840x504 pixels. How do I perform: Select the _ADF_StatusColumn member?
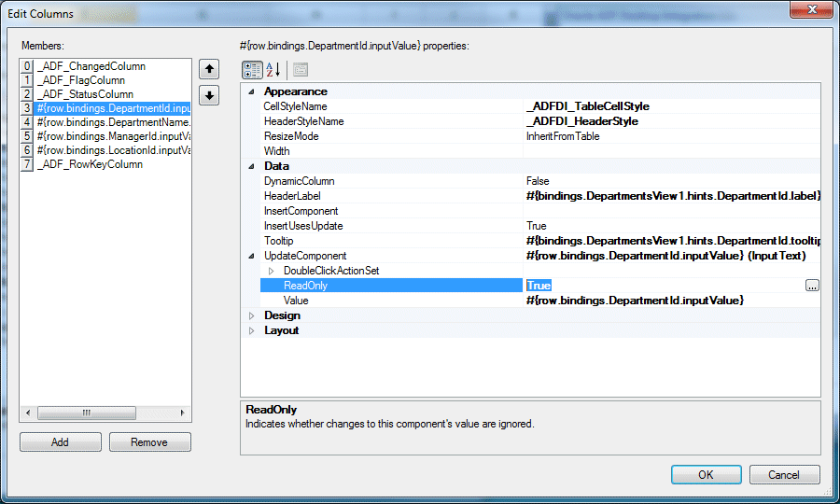(x=85, y=94)
